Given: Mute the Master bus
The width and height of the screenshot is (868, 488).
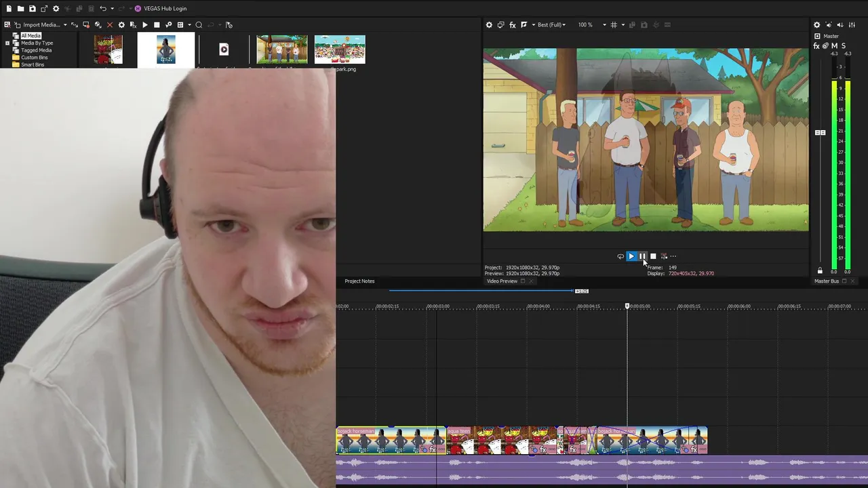Looking at the screenshot, I should coord(835,46).
